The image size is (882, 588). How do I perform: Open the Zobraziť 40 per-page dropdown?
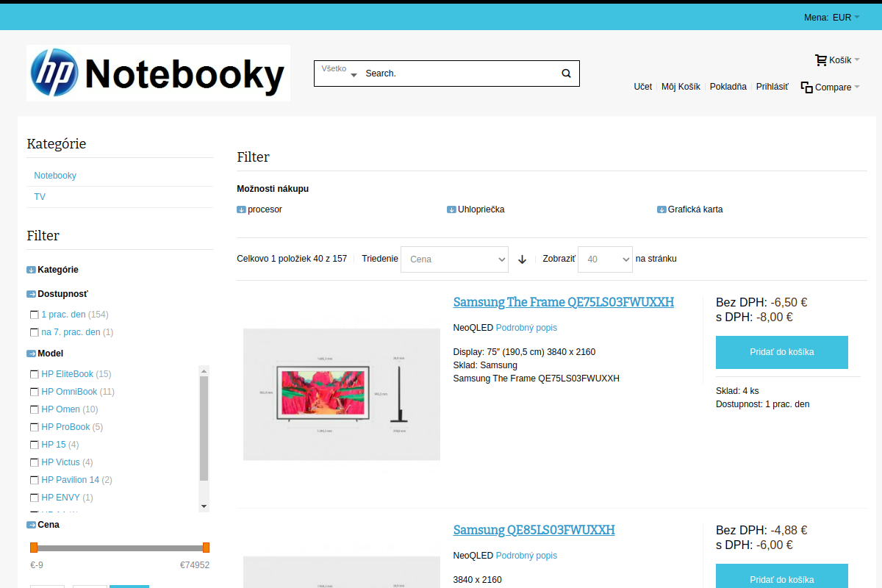tap(605, 259)
